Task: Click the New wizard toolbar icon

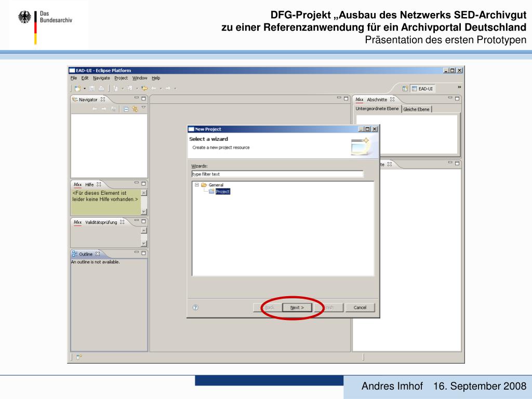Action: (78, 88)
